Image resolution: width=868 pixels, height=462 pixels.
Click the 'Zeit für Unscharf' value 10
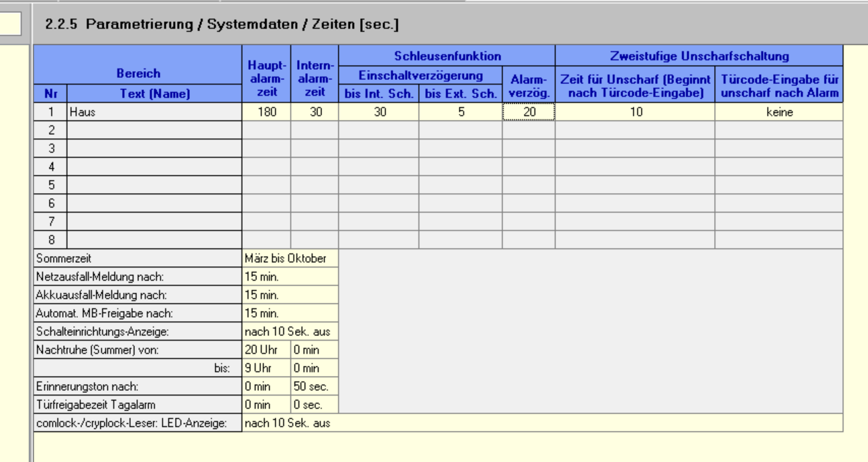point(635,113)
